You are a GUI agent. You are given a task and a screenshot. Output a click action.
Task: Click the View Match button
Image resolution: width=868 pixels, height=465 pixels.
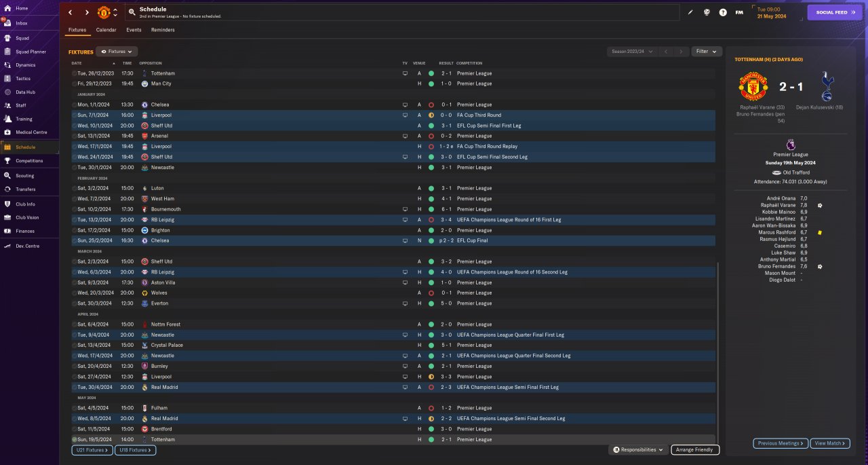830,443
